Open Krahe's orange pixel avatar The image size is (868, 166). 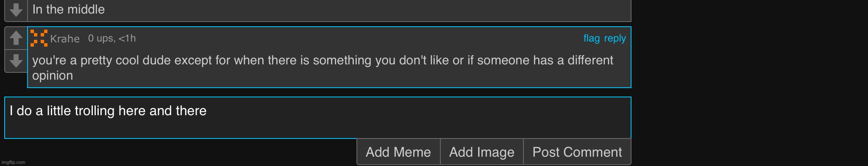tap(39, 38)
